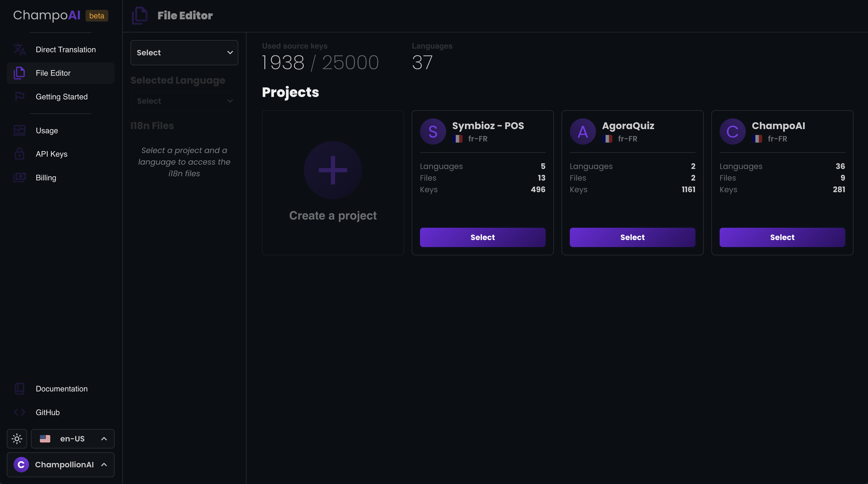Click the AgoraQuiz avatar letter A

pyautogui.click(x=583, y=132)
